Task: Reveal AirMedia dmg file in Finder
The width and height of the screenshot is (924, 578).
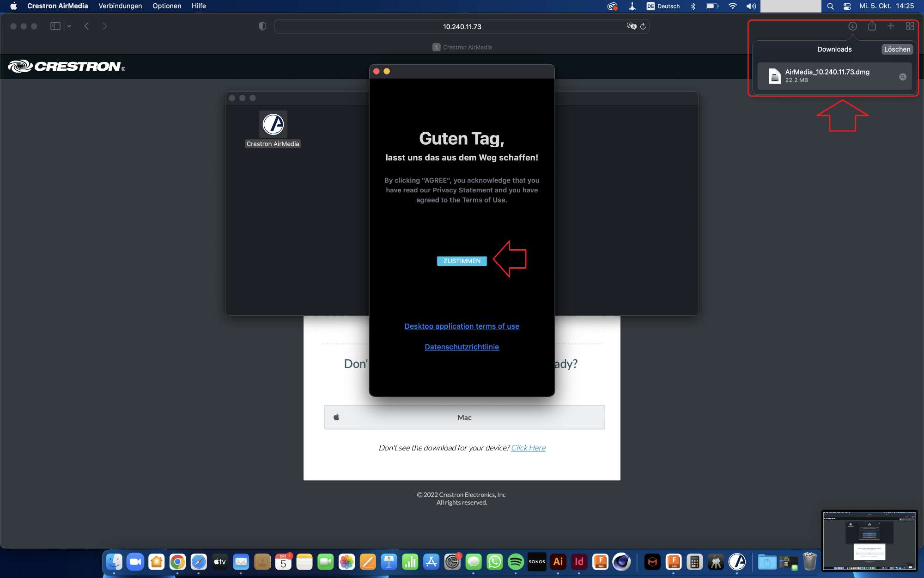Action: [x=902, y=77]
